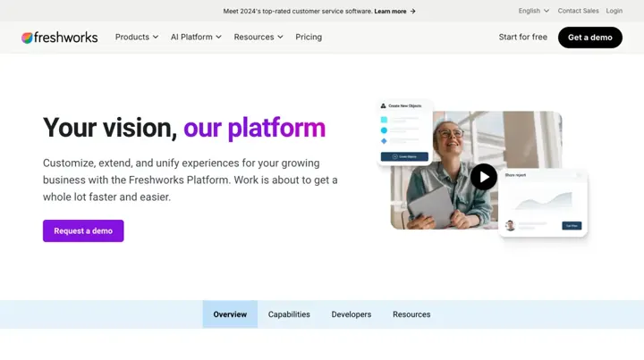The image size is (644, 360).
Task: Click the Create New Objects card
Action: (404, 132)
